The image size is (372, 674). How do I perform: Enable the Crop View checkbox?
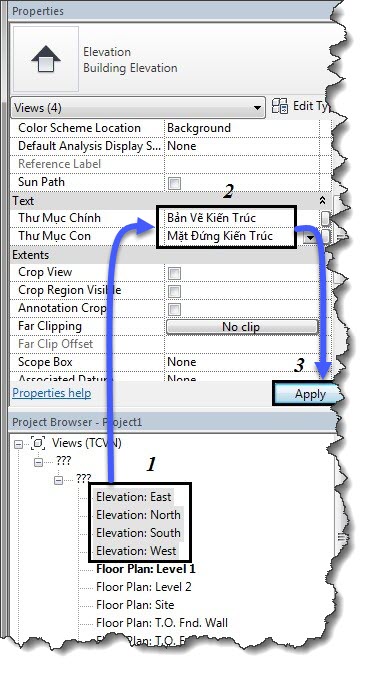tap(174, 273)
